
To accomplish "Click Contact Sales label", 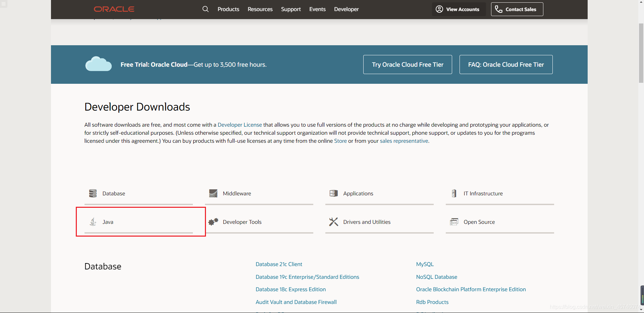I will point(521,9).
